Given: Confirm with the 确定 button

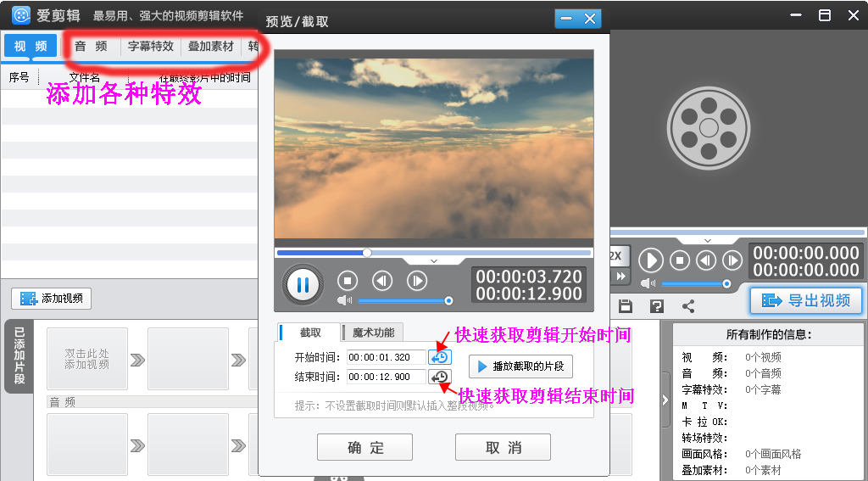Looking at the screenshot, I should point(364,448).
